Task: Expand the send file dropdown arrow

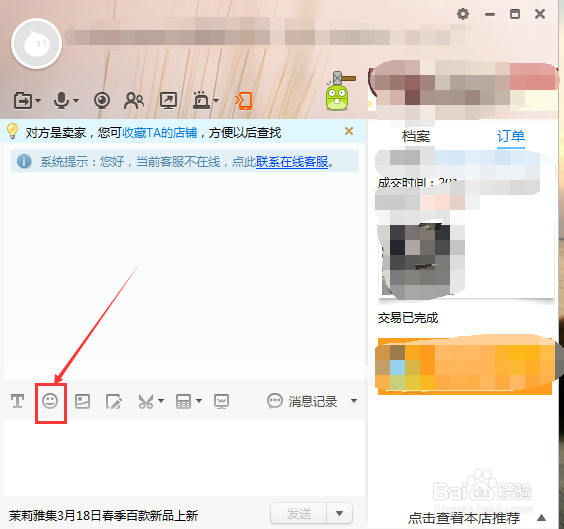Action: pos(38,101)
